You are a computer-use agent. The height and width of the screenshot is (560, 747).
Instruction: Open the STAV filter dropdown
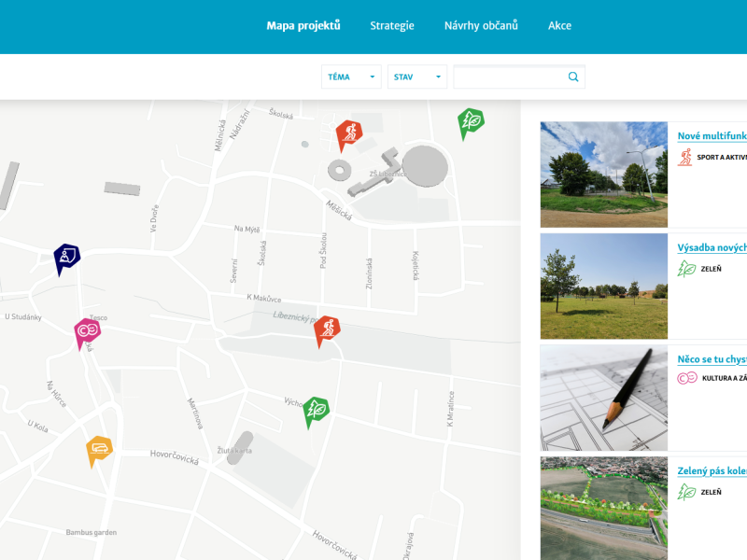pos(416,77)
